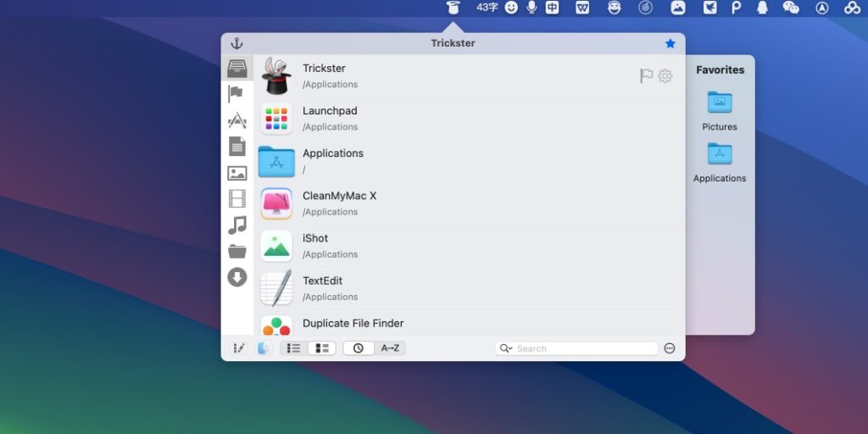The width and height of the screenshot is (868, 434).
Task: Select the Launchpad list row text
Action: tap(330, 111)
